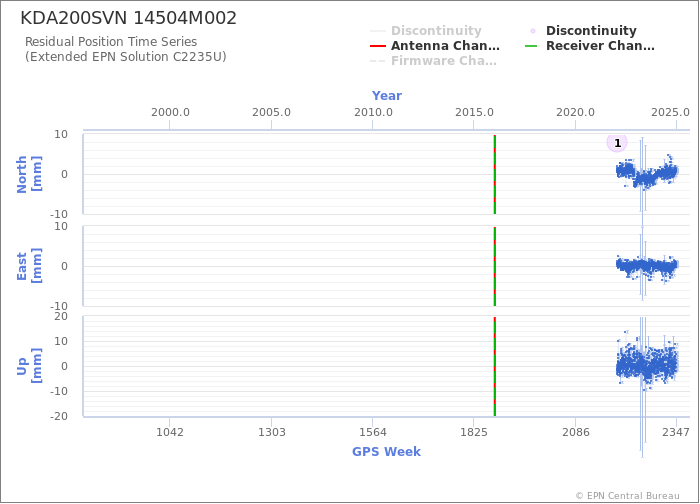Screen dimensions: 700x504
Task: Click the East residual data series
Action: pyautogui.click(x=647, y=267)
